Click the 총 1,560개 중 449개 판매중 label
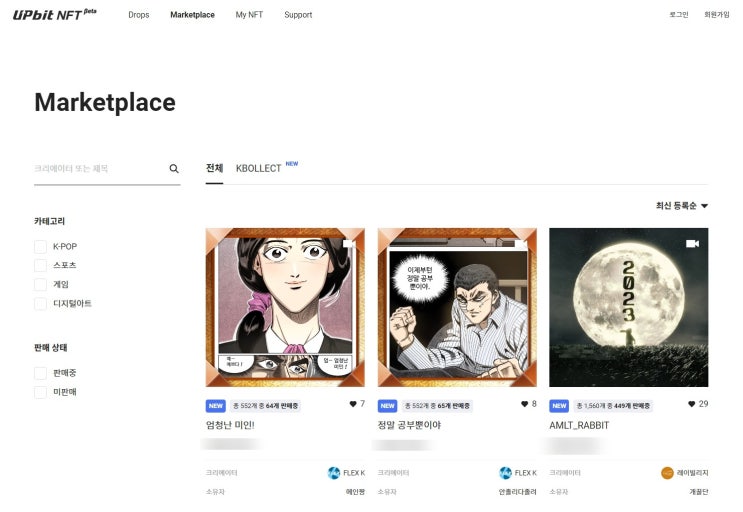The width and height of the screenshot is (743, 512). 613,406
